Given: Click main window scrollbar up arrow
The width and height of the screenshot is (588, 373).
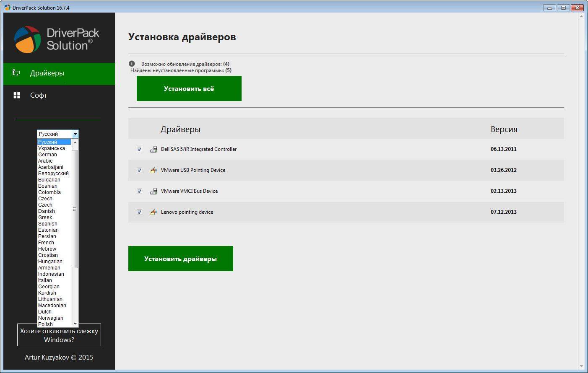Looking at the screenshot, I should click(x=582, y=16).
